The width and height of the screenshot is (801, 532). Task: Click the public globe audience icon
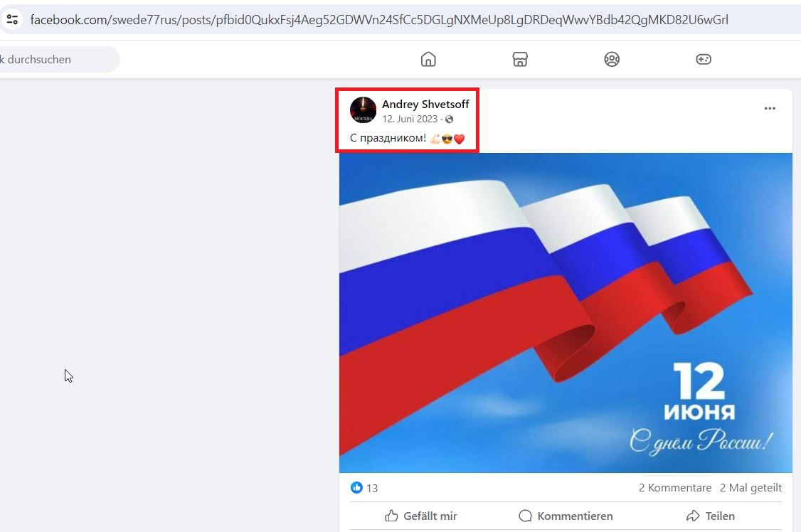(449, 119)
